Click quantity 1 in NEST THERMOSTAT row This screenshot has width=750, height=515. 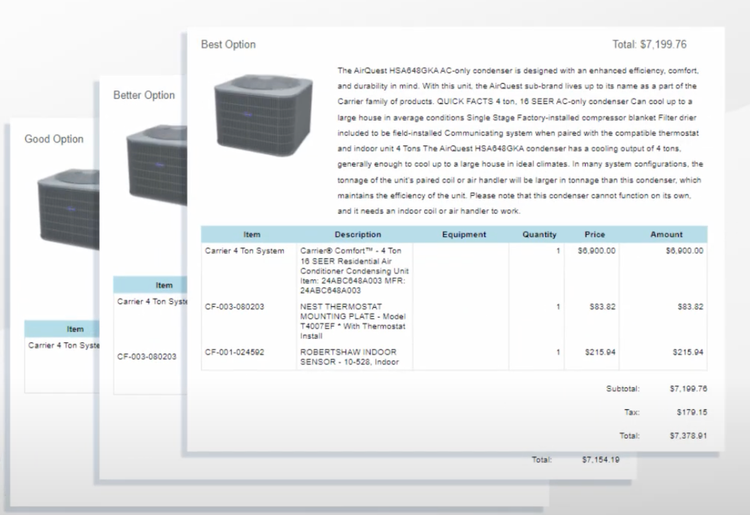point(558,307)
